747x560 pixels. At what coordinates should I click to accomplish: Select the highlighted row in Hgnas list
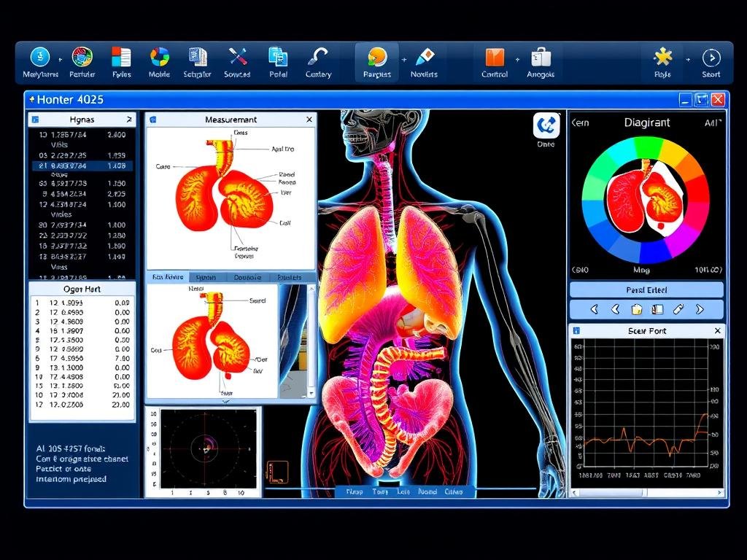82,166
